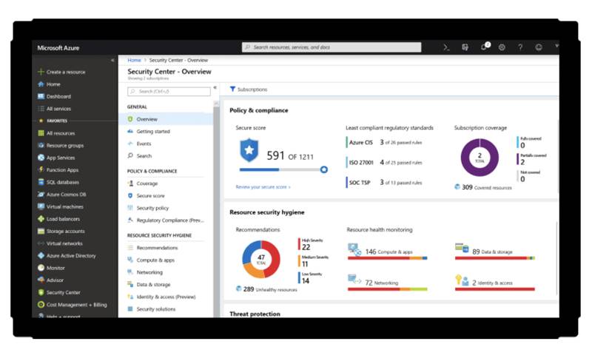Focus the Security Center menu search box
Viewport: 592px width, 364px height.
(169, 92)
